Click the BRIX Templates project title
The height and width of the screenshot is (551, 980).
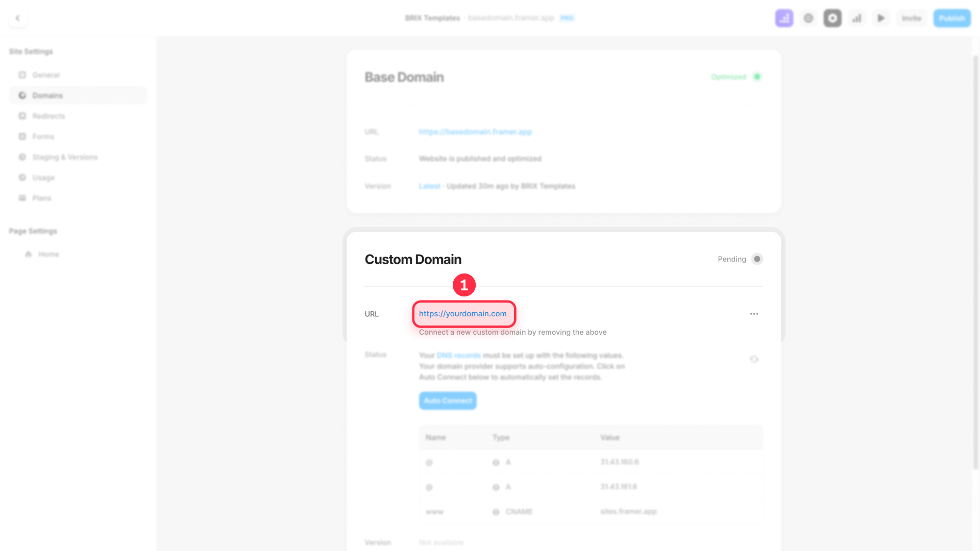tap(432, 18)
